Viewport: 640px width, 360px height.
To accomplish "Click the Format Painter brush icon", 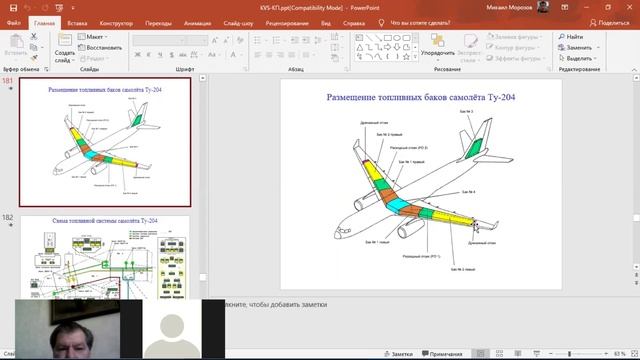I will point(34,58).
